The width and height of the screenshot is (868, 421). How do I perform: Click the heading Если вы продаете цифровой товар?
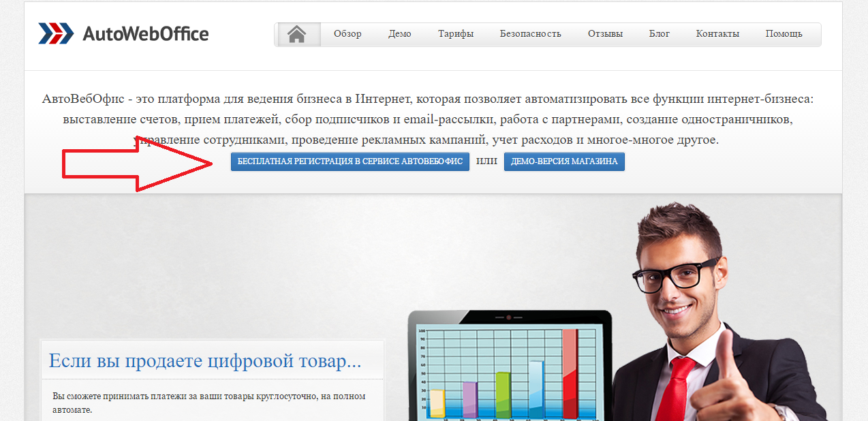point(205,360)
